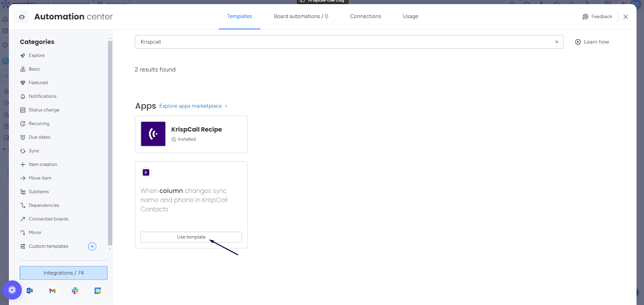Click the Feedback button
This screenshot has height=305, width=644.
[597, 17]
